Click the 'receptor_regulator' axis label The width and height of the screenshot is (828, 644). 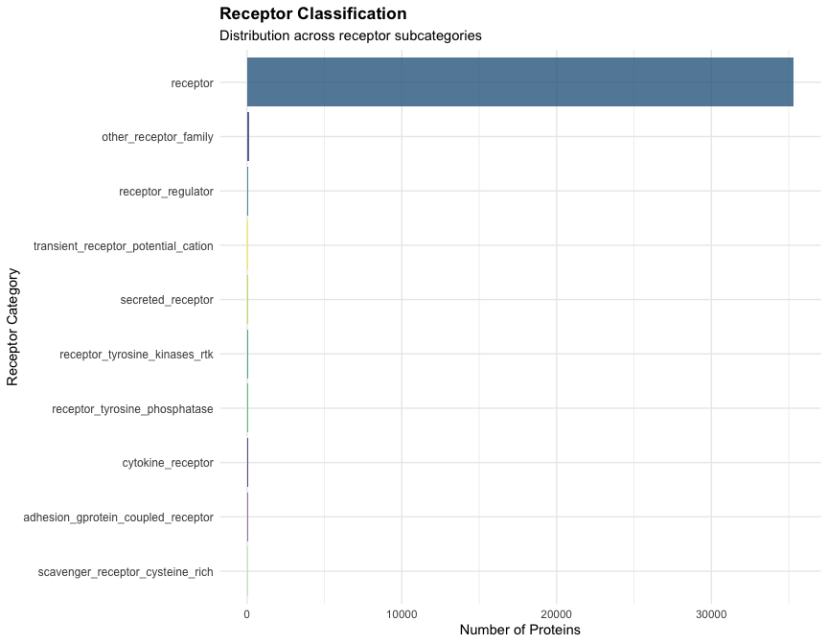coord(166,192)
